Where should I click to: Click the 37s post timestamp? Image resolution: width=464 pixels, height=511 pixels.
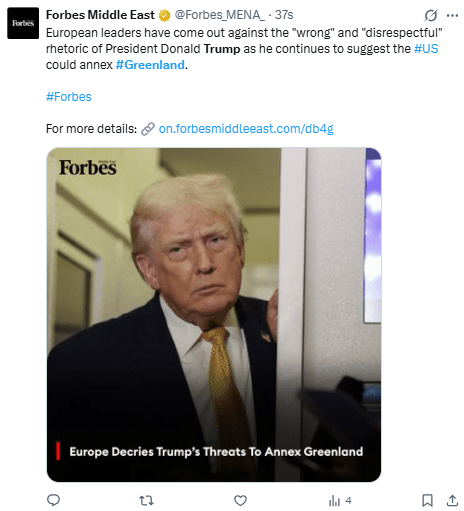pyautogui.click(x=284, y=15)
